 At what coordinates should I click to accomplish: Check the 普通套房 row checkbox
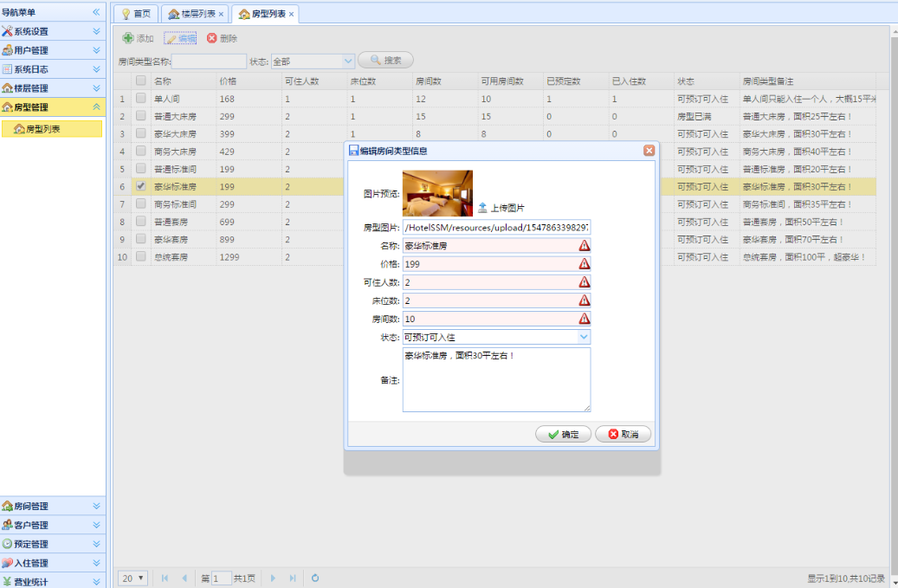click(x=140, y=221)
